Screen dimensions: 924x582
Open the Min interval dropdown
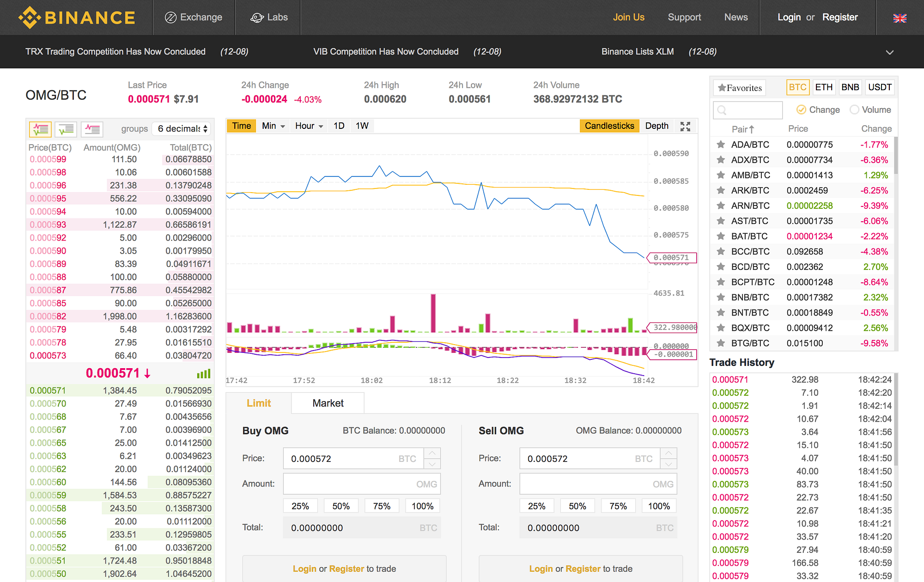[273, 126]
